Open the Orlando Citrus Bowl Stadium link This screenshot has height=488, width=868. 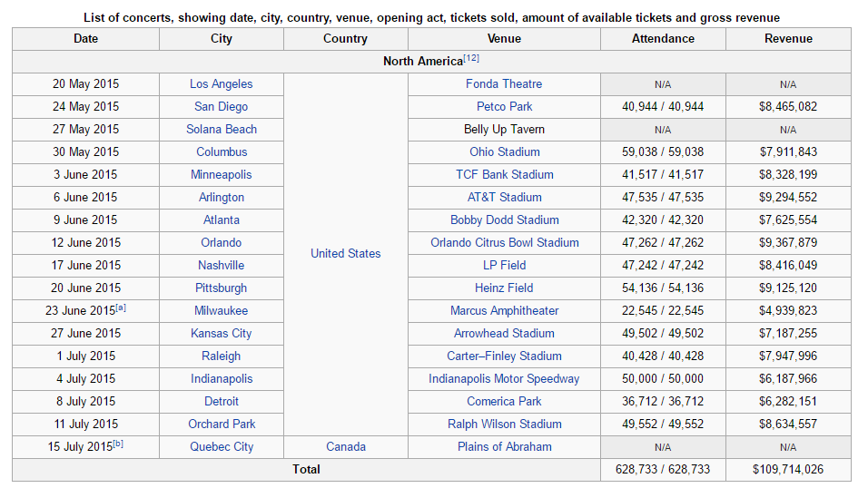point(504,243)
